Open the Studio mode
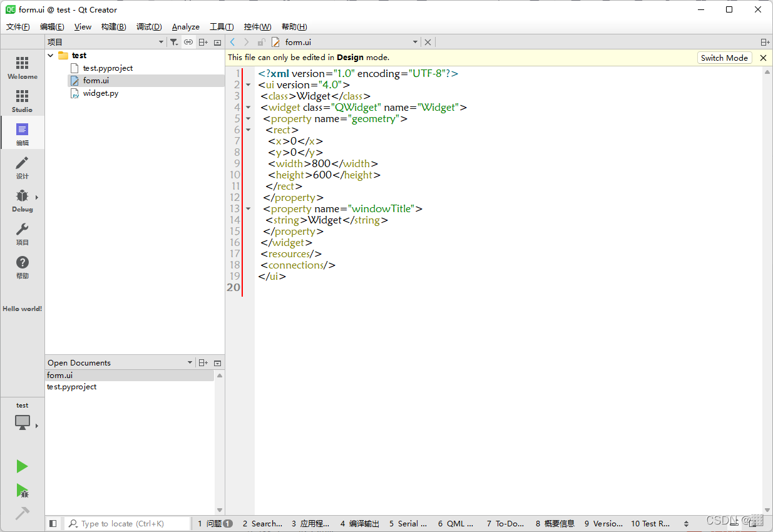 (x=22, y=100)
